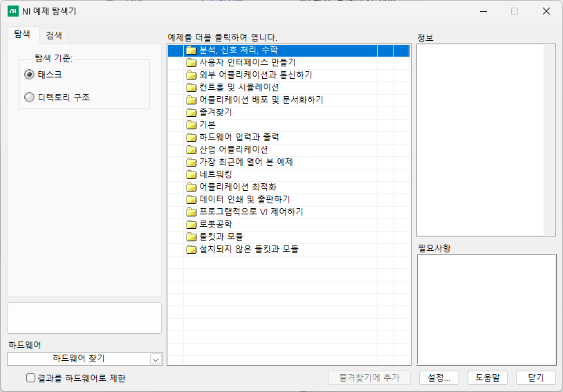
Task: Click folder icon beside 가장 최근에 열어 본 예제
Action: point(191,162)
